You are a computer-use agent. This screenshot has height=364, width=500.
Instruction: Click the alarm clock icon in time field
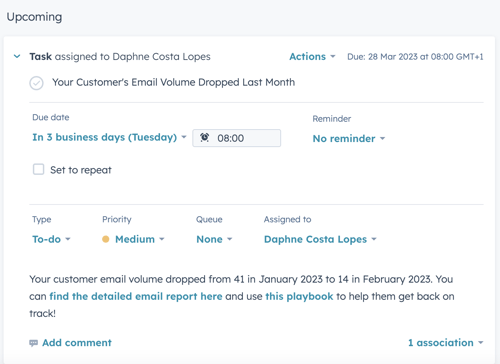(x=204, y=137)
